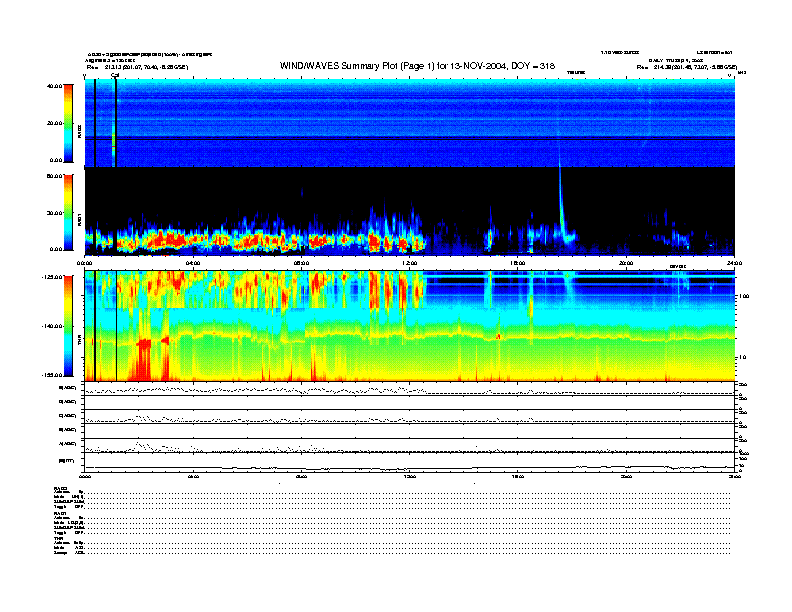This screenshot has width=792, height=612.
Task: Click the -155.00 label on TNR scale
Action: point(52,374)
